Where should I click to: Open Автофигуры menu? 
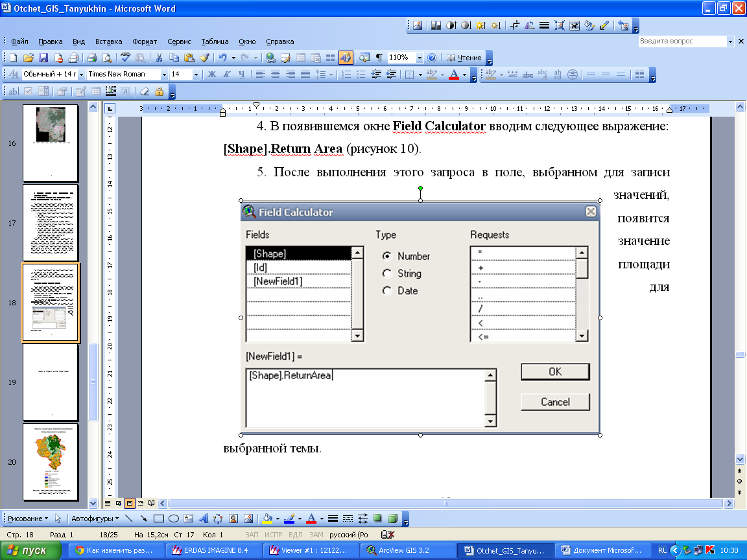(95, 519)
